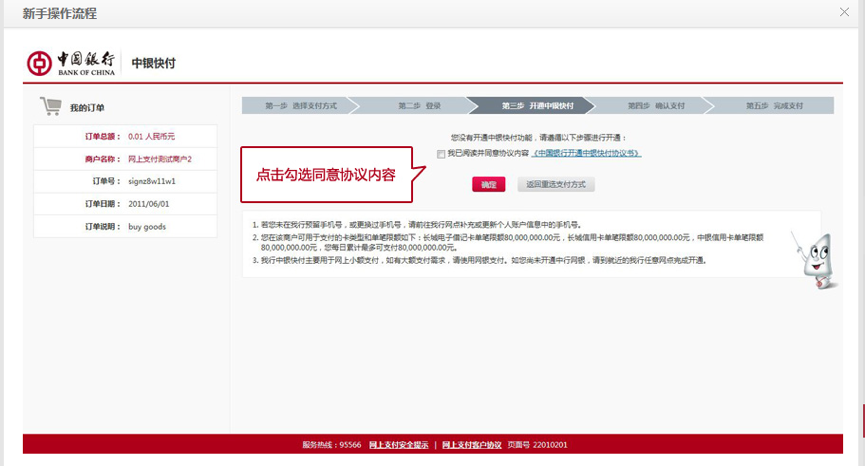This screenshot has height=466, width=865.
Task: Click order description buy goods
Action: tap(147, 227)
